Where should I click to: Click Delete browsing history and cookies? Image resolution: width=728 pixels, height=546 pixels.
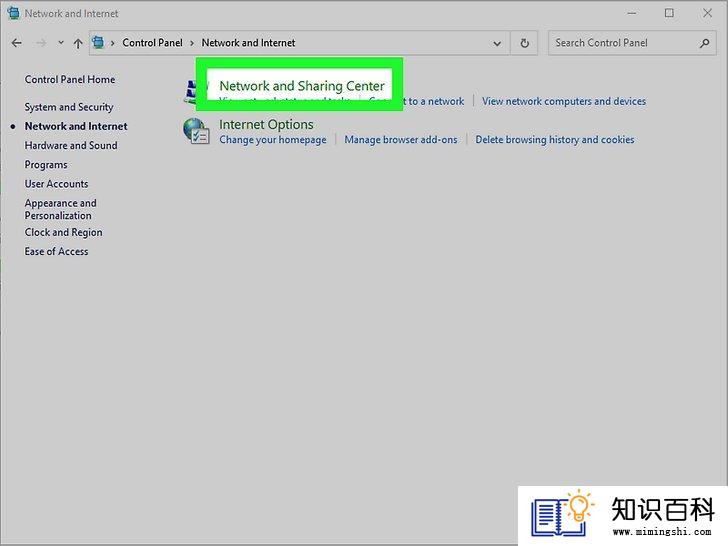coord(555,140)
